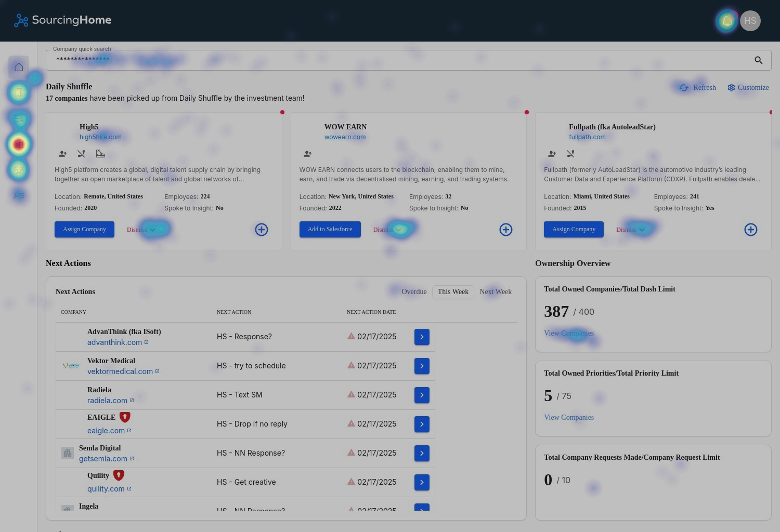
Task: Open the list search sidebar icon
Action: coord(19,119)
